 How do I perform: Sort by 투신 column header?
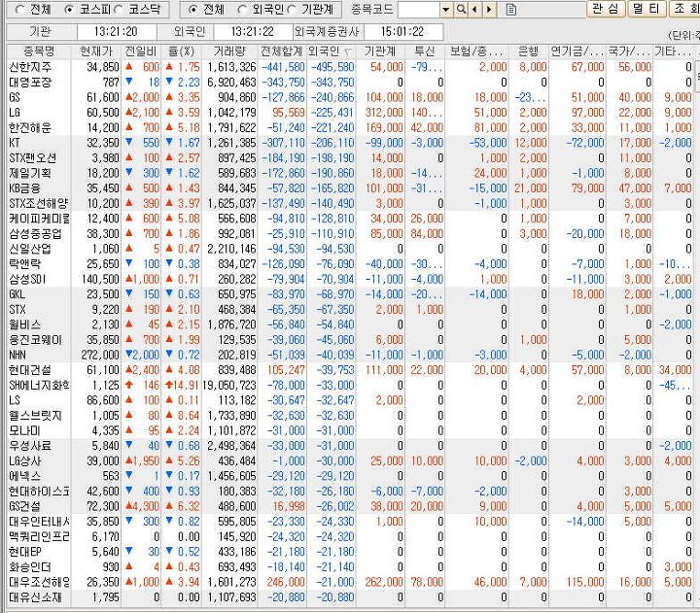pyautogui.click(x=425, y=51)
